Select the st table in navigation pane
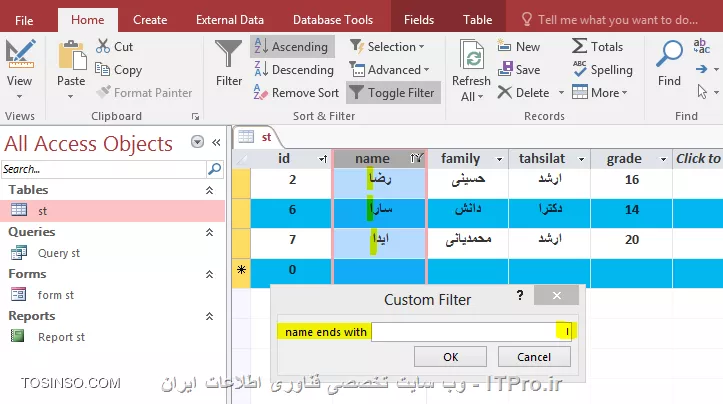 coord(113,211)
